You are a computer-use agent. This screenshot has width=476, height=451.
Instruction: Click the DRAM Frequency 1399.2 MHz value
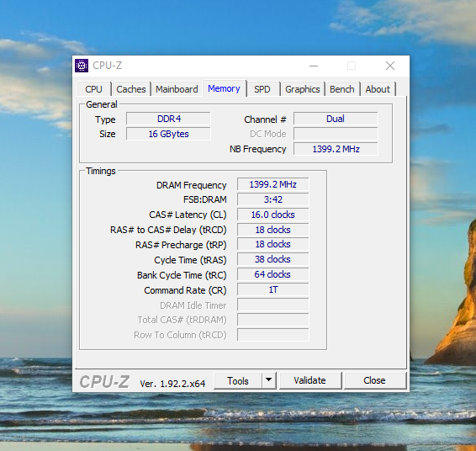coord(273,184)
